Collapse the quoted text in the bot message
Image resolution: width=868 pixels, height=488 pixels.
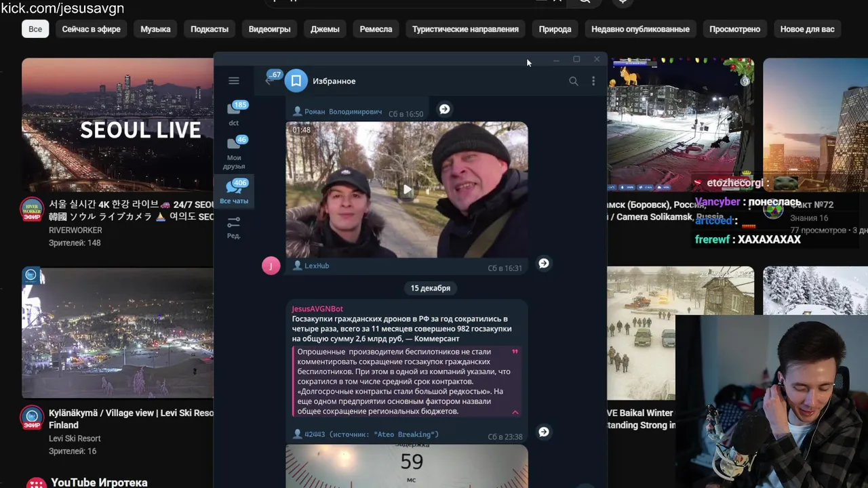point(515,412)
